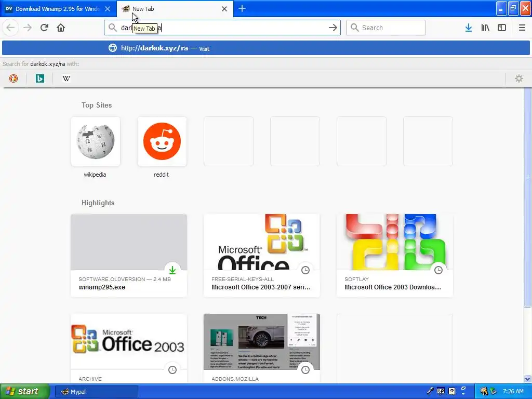
Task: Open a new tab with plus button
Action: [242, 8]
